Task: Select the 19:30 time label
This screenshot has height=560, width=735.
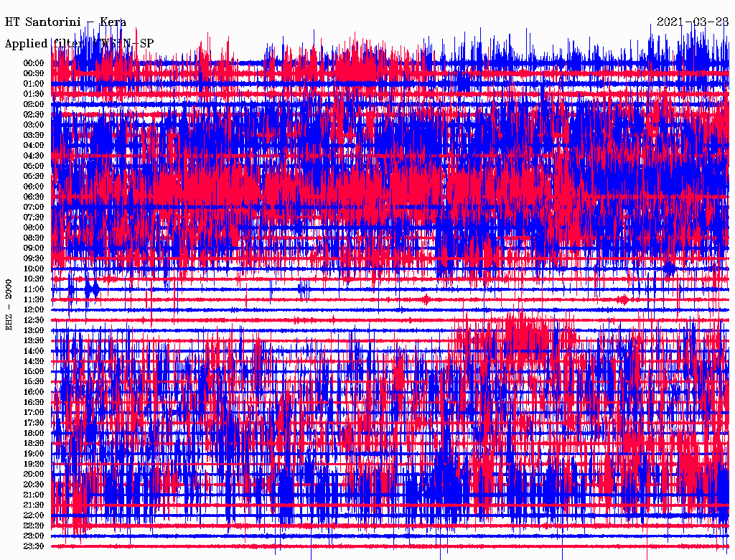Action: (x=34, y=465)
